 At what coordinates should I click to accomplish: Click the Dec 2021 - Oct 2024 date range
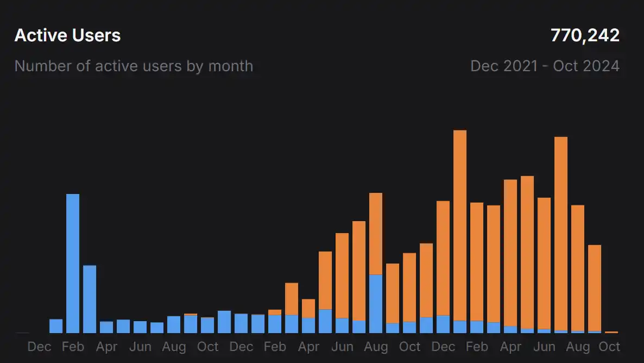(545, 66)
